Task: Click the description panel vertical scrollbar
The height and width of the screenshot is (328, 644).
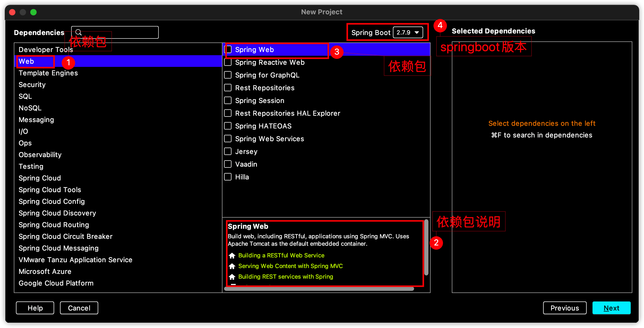Action: click(x=426, y=248)
